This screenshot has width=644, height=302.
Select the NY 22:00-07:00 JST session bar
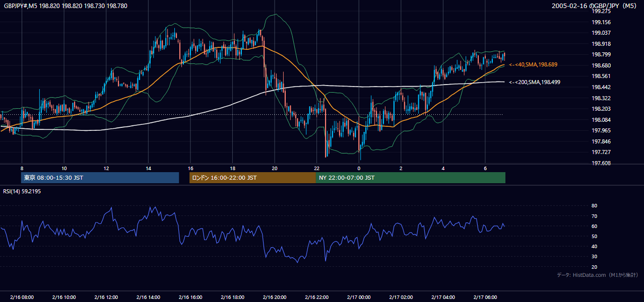[411, 178]
